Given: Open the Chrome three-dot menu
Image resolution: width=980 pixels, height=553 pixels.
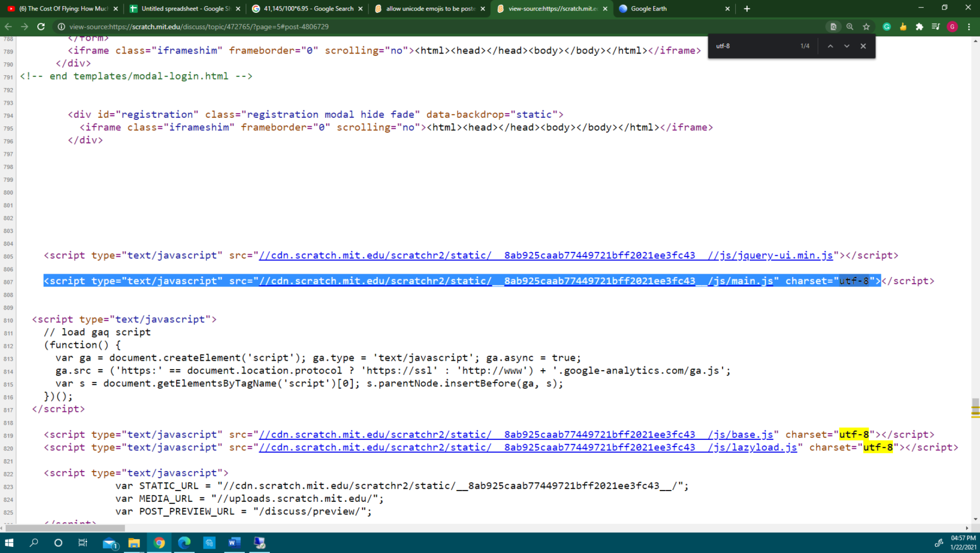Looking at the screenshot, I should point(969,27).
